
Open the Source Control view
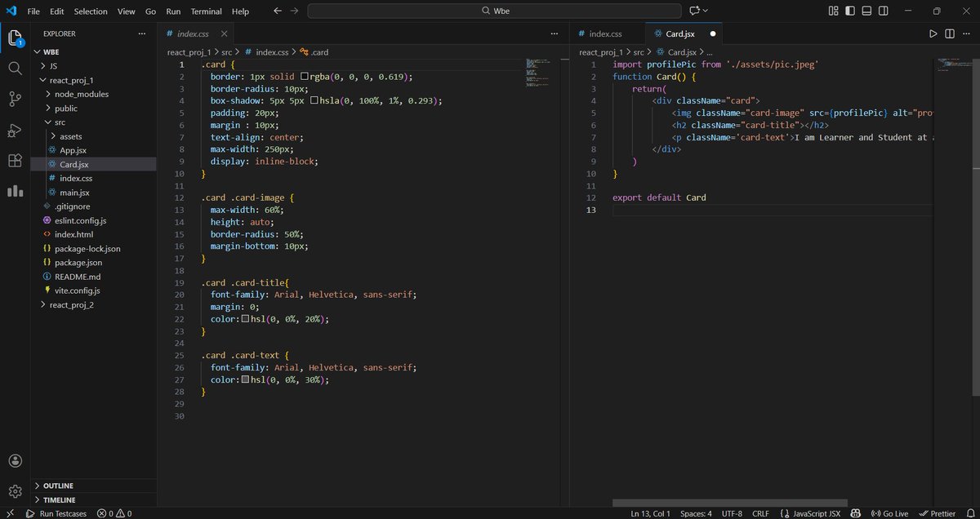tap(15, 99)
